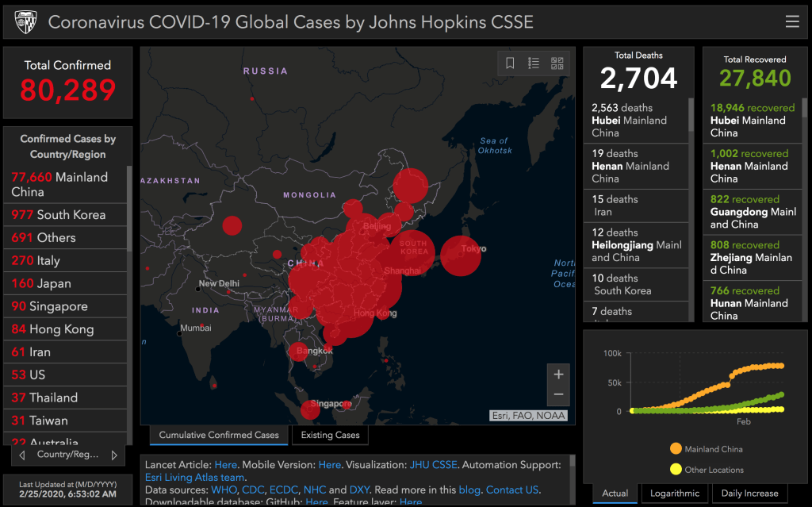812x507 pixels.
Task: Select 90 Singapore row
Action: (65, 305)
